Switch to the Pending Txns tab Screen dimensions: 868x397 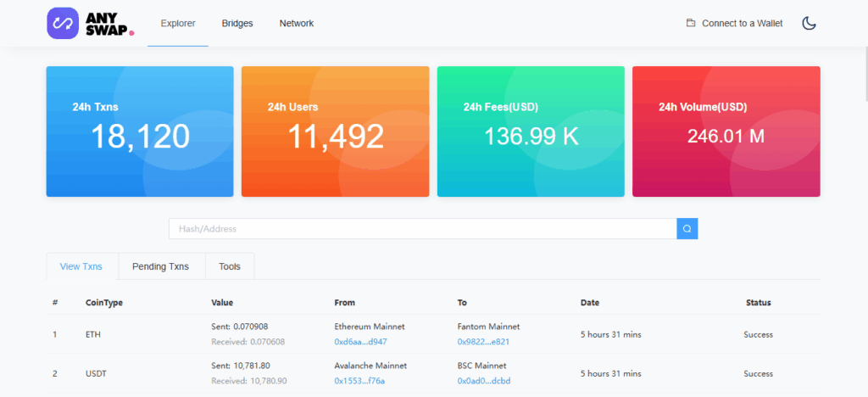click(160, 266)
